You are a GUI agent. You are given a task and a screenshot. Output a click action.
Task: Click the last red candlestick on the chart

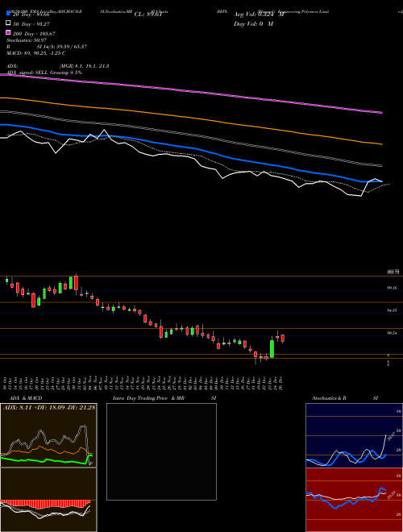point(283,339)
